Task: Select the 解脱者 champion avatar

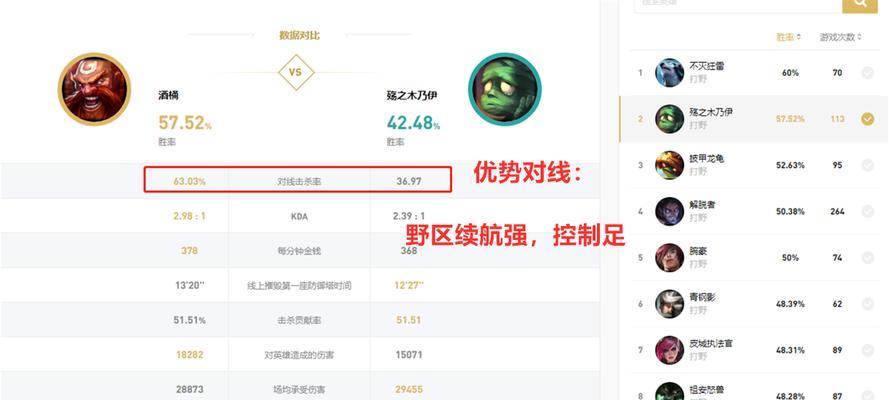Action: [x=670, y=211]
